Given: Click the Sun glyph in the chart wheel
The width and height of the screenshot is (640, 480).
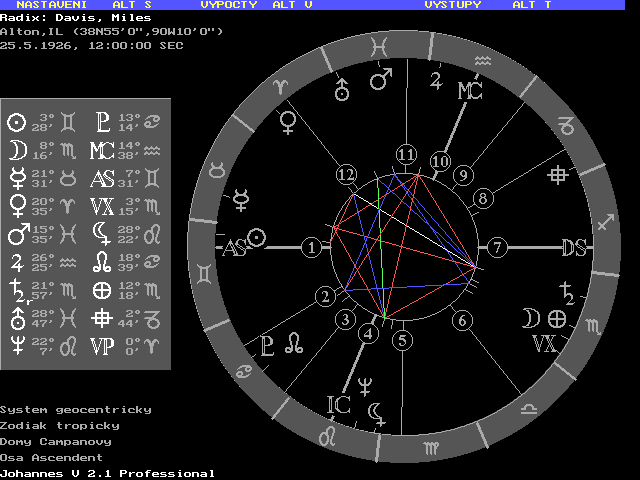Looking at the screenshot, I should click(x=257, y=238).
